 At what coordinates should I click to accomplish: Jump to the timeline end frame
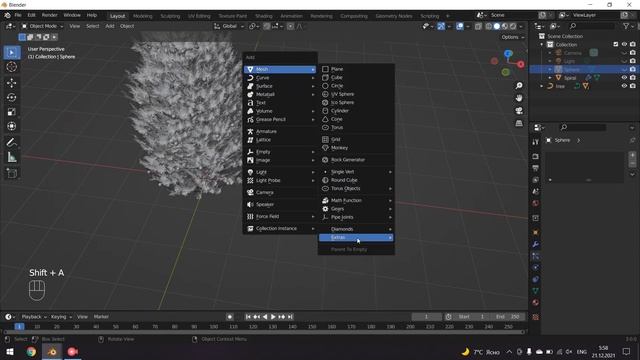(x=290, y=317)
